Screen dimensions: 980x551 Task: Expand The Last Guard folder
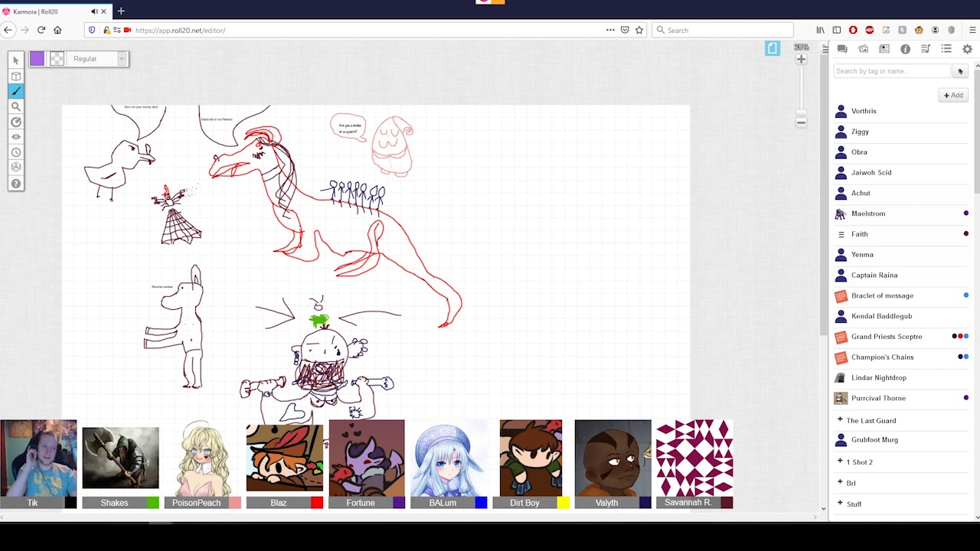tap(840, 420)
